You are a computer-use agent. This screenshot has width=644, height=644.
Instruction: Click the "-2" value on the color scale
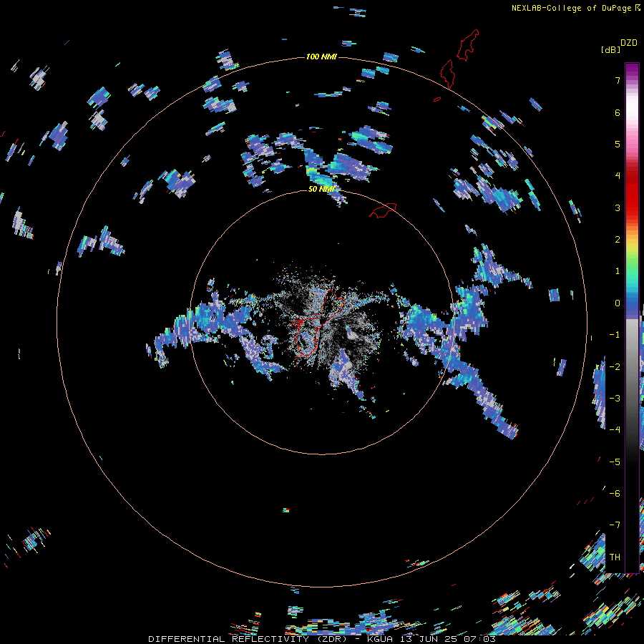pyautogui.click(x=615, y=367)
